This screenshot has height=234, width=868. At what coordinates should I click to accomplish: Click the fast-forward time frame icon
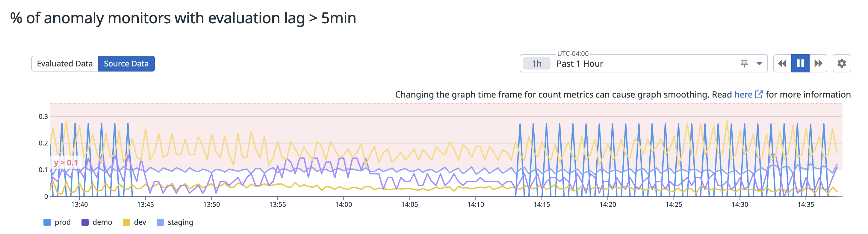click(818, 63)
